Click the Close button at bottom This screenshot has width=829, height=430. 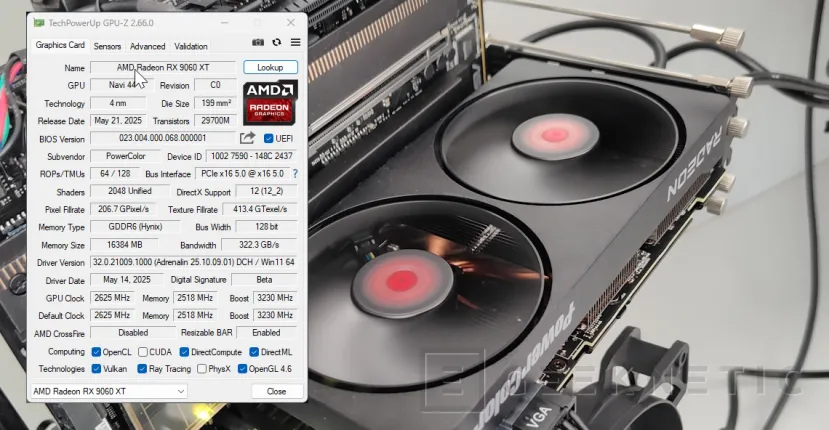(x=277, y=391)
